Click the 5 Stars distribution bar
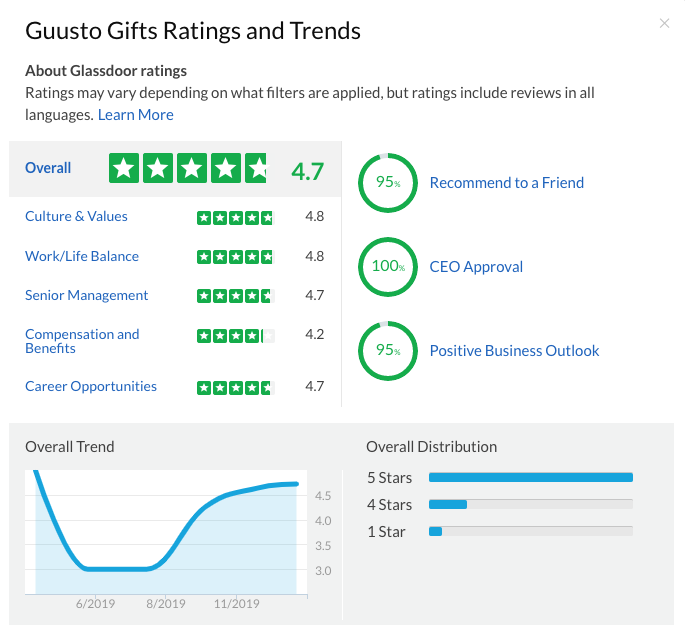The image size is (685, 636). click(531, 477)
